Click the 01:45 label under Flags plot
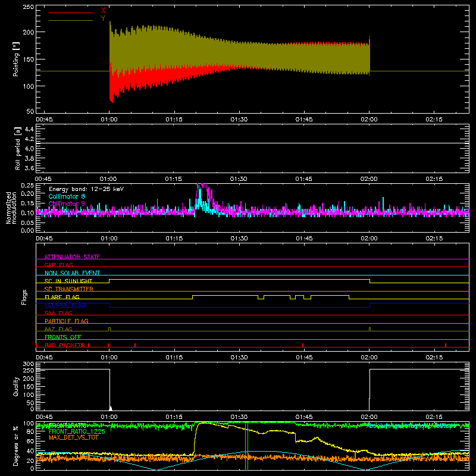The image size is (476, 476). coord(304,358)
